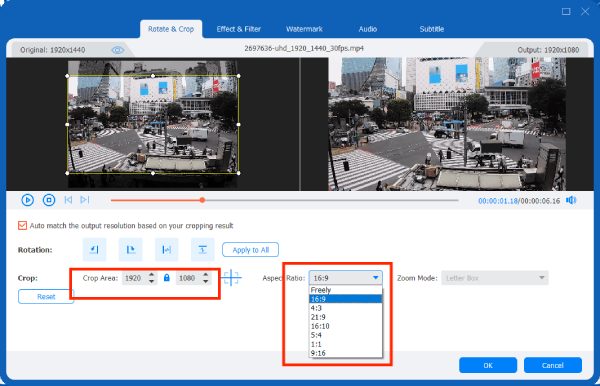
Task: Jump to the next frame
Action: 85,200
